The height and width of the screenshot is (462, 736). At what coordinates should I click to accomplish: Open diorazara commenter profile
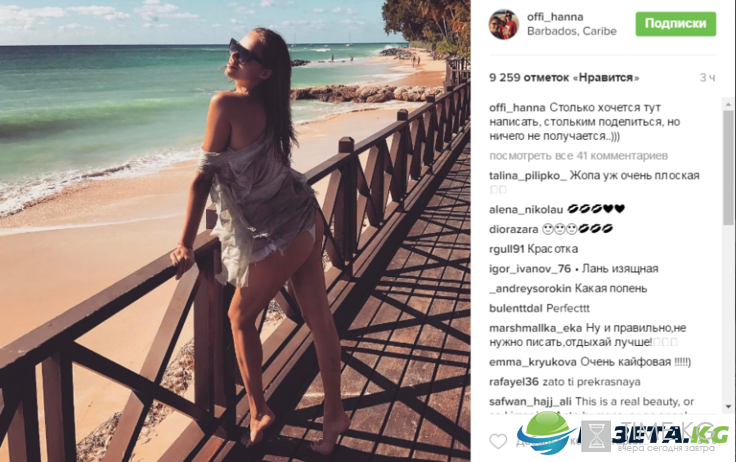(x=514, y=229)
